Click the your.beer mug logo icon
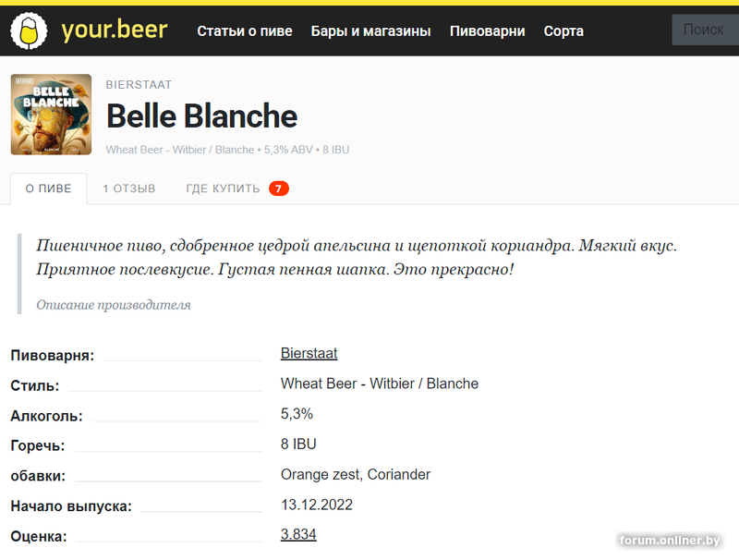739x560 pixels. click(29, 31)
